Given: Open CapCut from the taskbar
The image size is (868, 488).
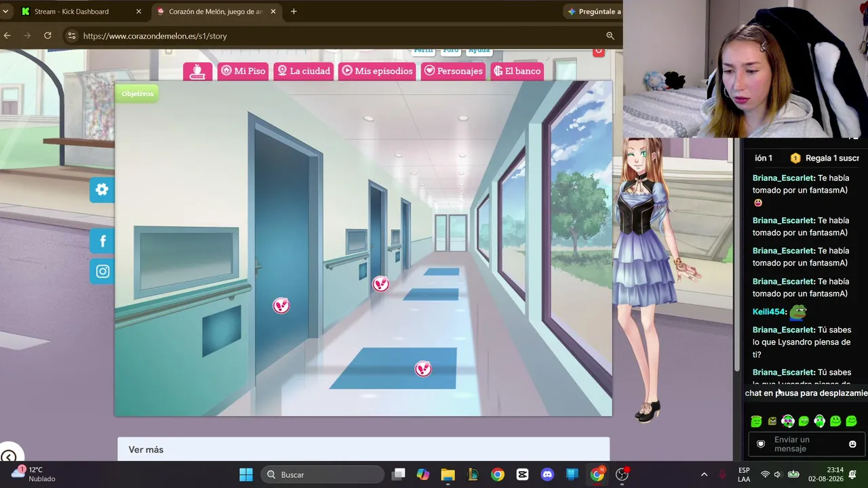Looking at the screenshot, I should click(522, 474).
